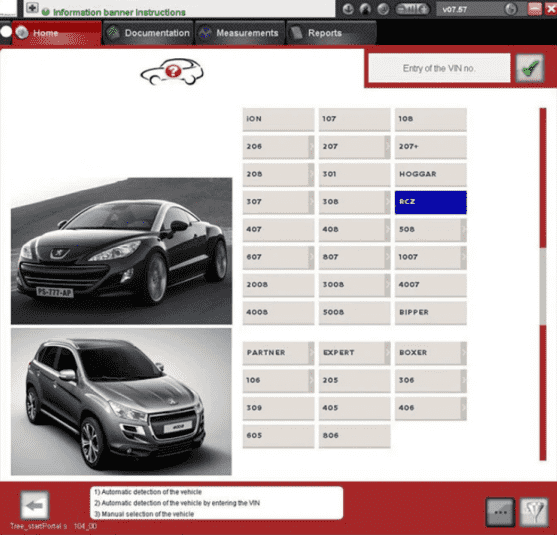557x535 pixels.
Task: Pick the 4008 vehicle model button
Action: pyautogui.click(x=278, y=313)
